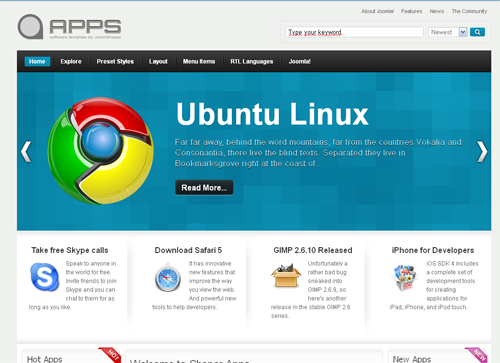
Task: Click the red HOT ribbon badge
Action: tap(110, 355)
